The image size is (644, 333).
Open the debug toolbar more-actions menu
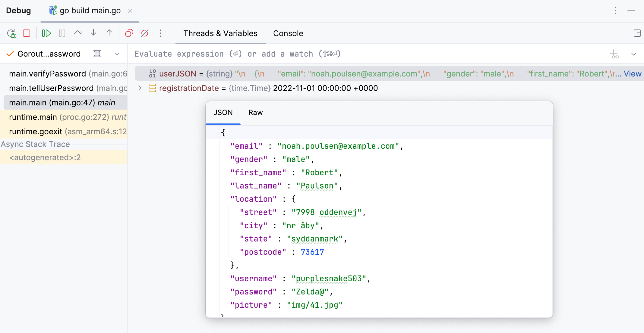(x=160, y=33)
